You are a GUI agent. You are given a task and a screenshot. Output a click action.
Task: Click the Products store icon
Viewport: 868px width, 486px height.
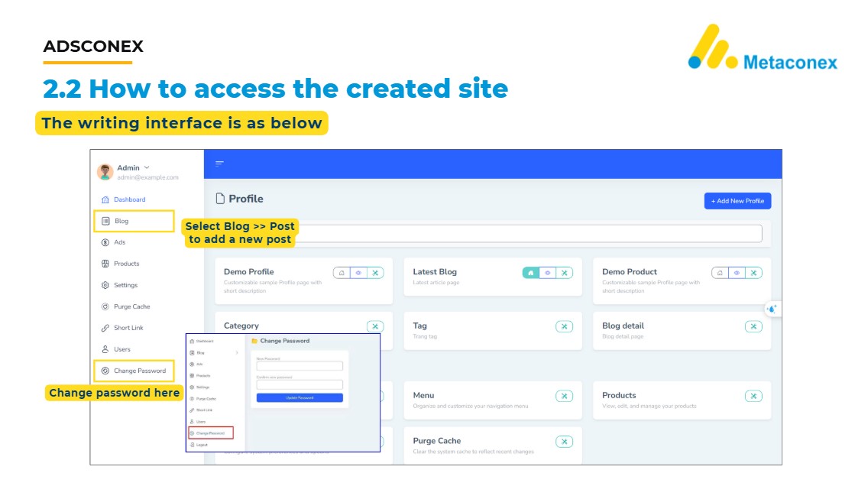click(x=105, y=264)
